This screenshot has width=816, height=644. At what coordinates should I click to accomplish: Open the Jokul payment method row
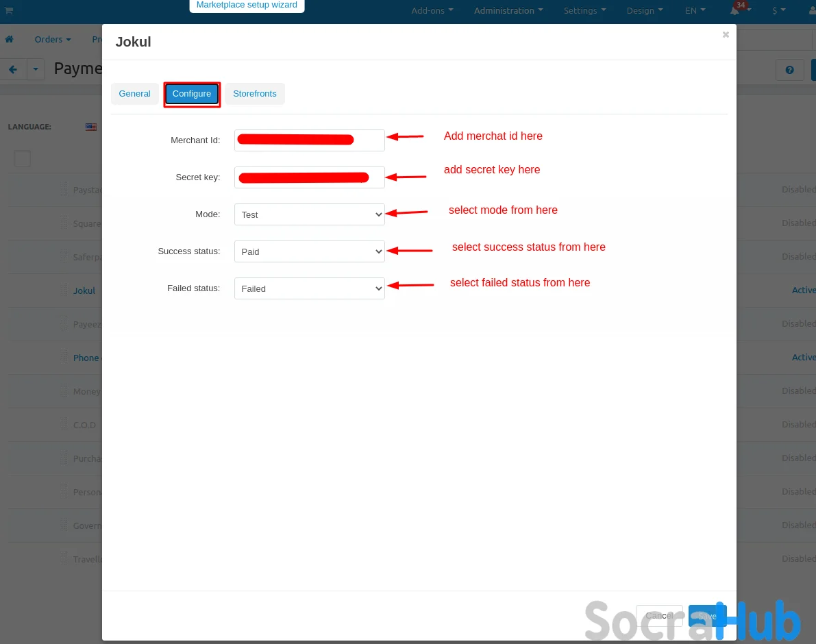(84, 290)
